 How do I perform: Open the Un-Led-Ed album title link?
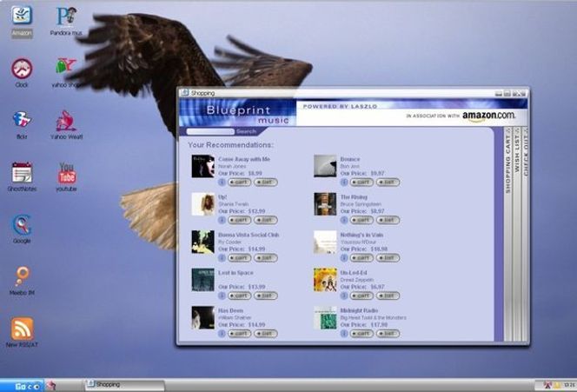point(354,273)
